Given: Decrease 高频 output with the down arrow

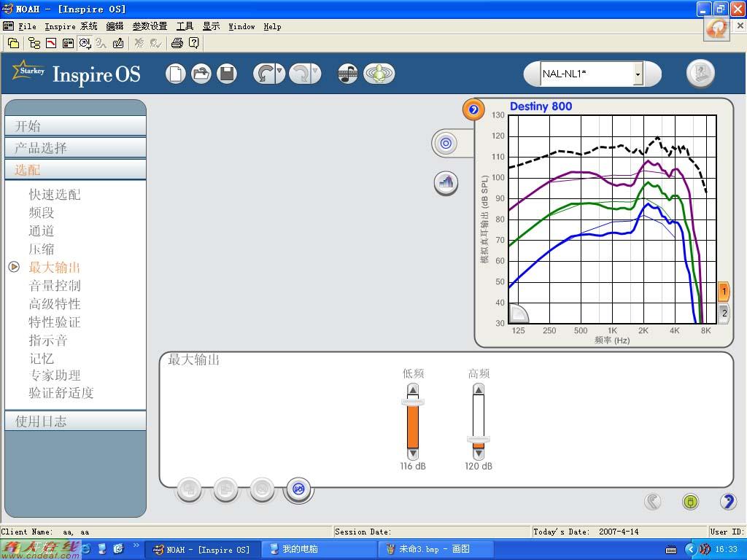Looking at the screenshot, I should point(479,454).
